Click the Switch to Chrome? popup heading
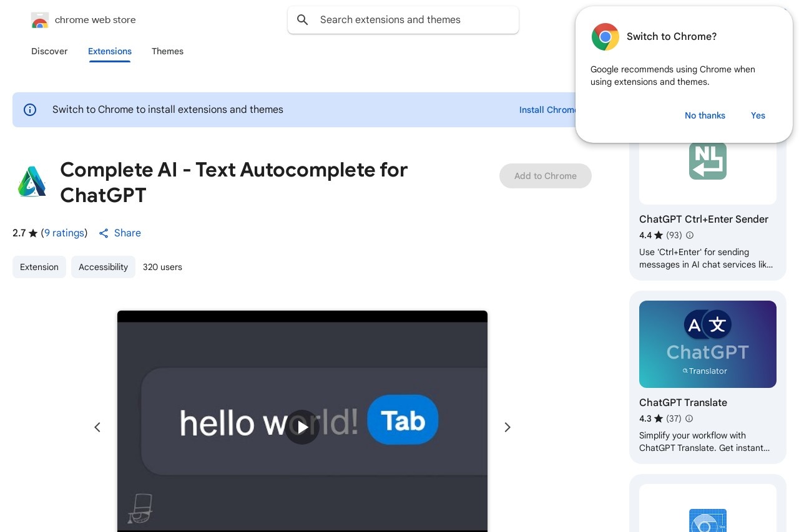This screenshot has width=799, height=532. pyautogui.click(x=672, y=37)
